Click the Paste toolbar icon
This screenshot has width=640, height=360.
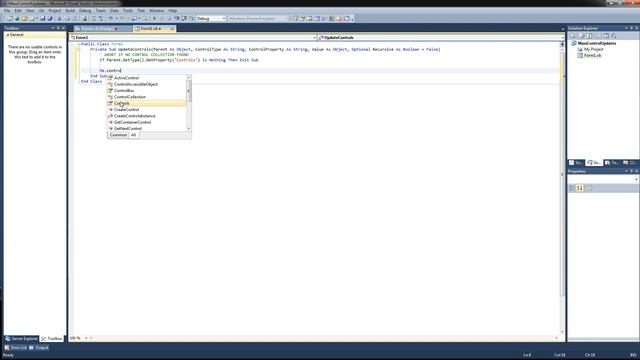75,18
